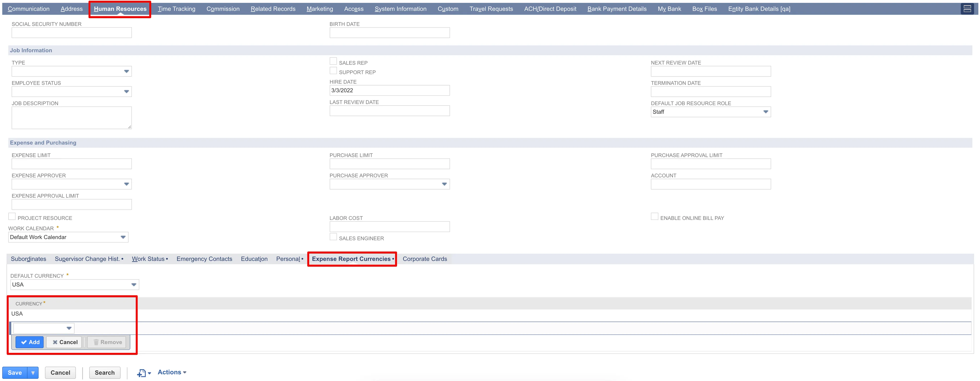
Task: Click the Birth Date field
Action: tap(390, 32)
